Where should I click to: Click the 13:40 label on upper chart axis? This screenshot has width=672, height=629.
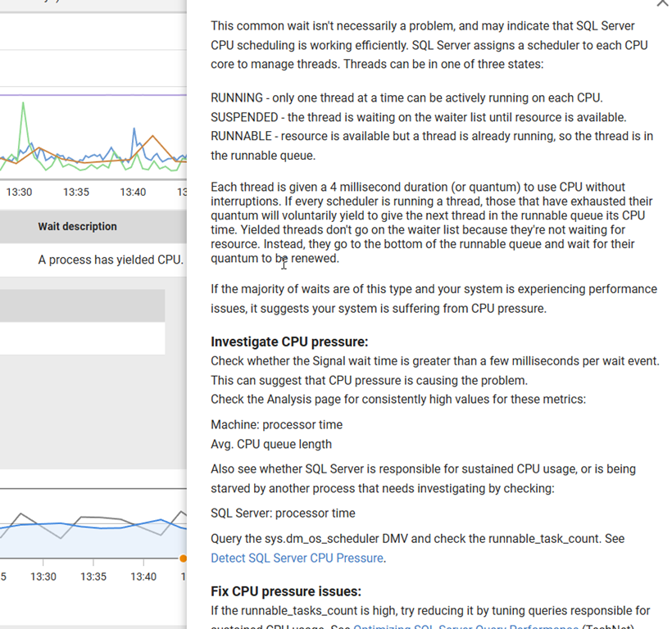click(x=133, y=192)
